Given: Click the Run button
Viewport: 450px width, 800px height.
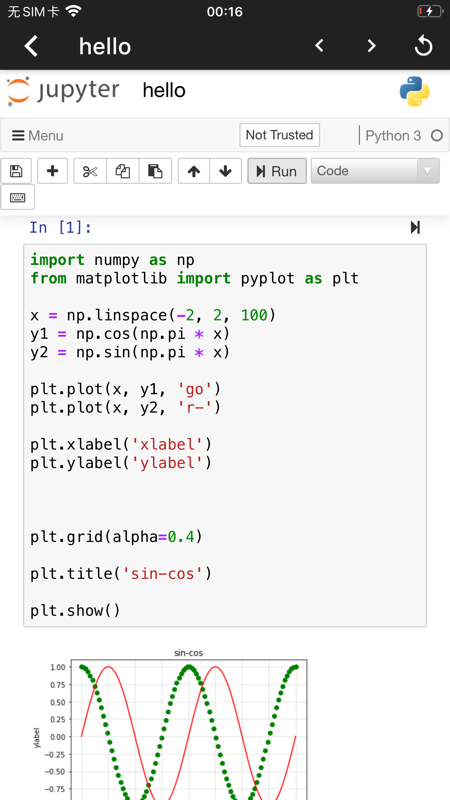Looking at the screenshot, I should click(277, 171).
